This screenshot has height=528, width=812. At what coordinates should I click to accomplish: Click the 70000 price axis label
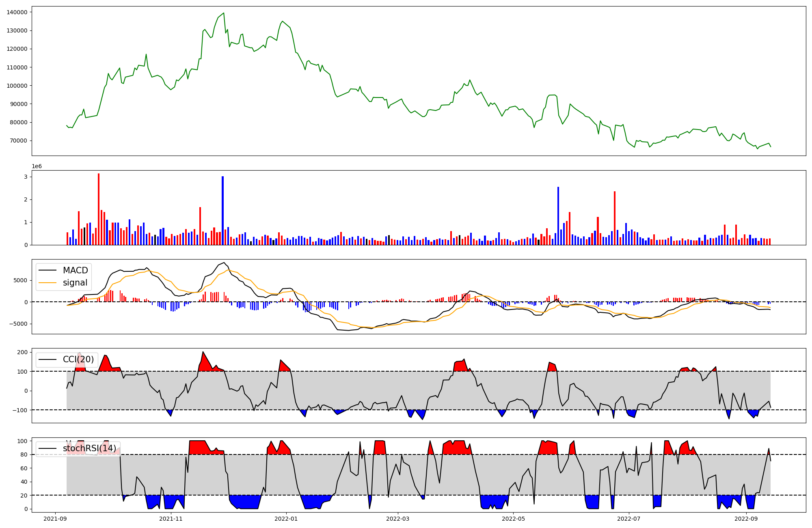pyautogui.click(x=19, y=141)
